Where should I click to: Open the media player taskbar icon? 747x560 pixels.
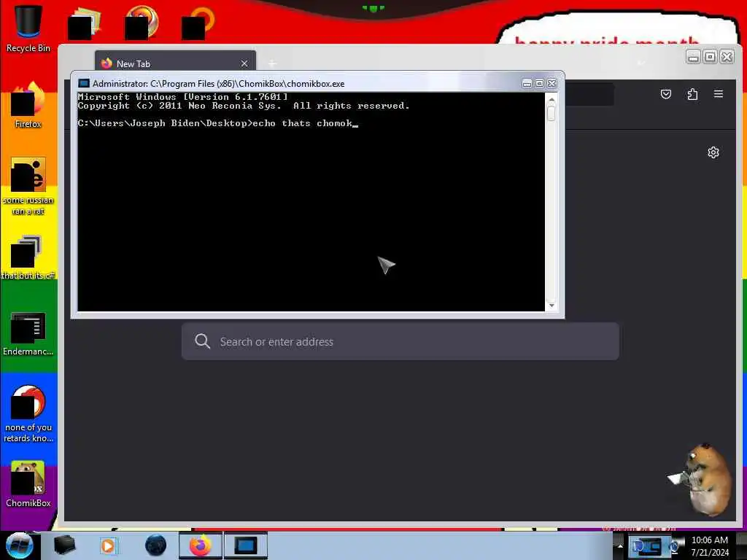pyautogui.click(x=108, y=545)
